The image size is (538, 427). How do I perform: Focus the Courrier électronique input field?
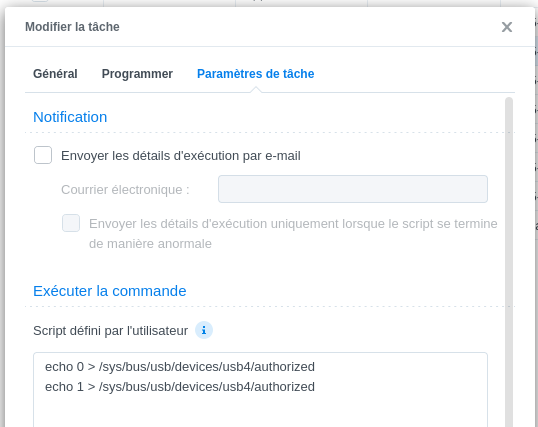pyautogui.click(x=353, y=189)
